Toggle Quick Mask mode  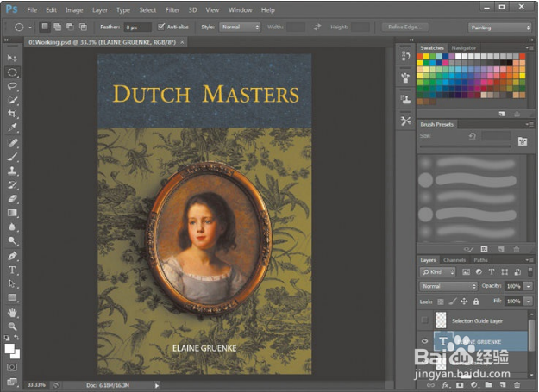tap(12, 367)
